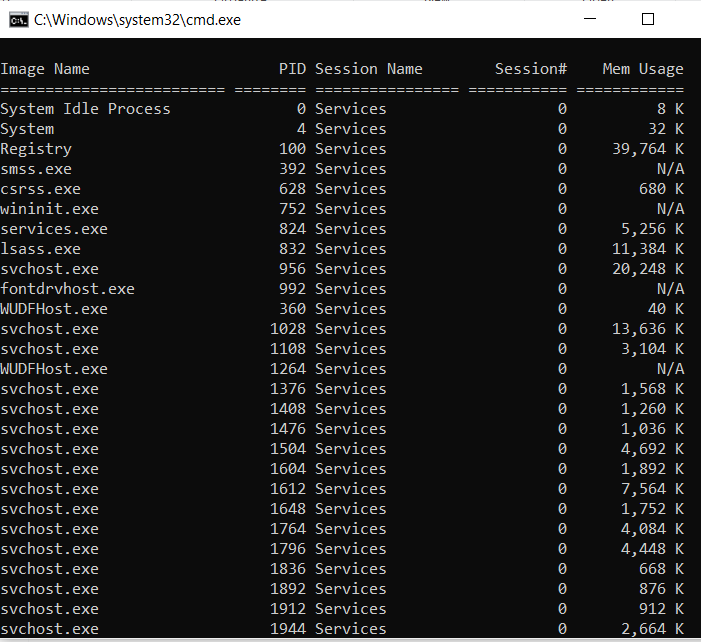Click svchost.exe with PID 956
Viewport: 701px width, 642px height.
[x=50, y=269]
